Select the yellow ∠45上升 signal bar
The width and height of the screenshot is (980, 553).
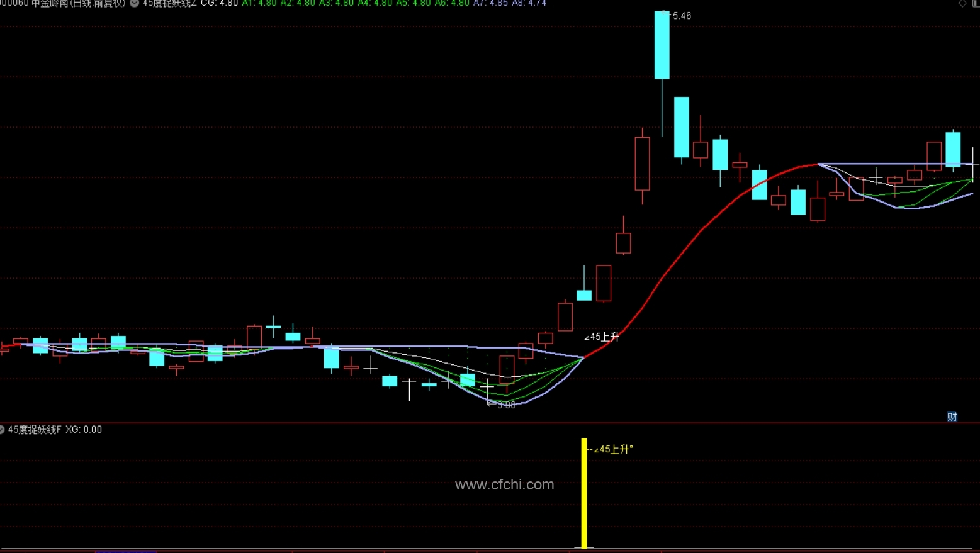(584, 493)
